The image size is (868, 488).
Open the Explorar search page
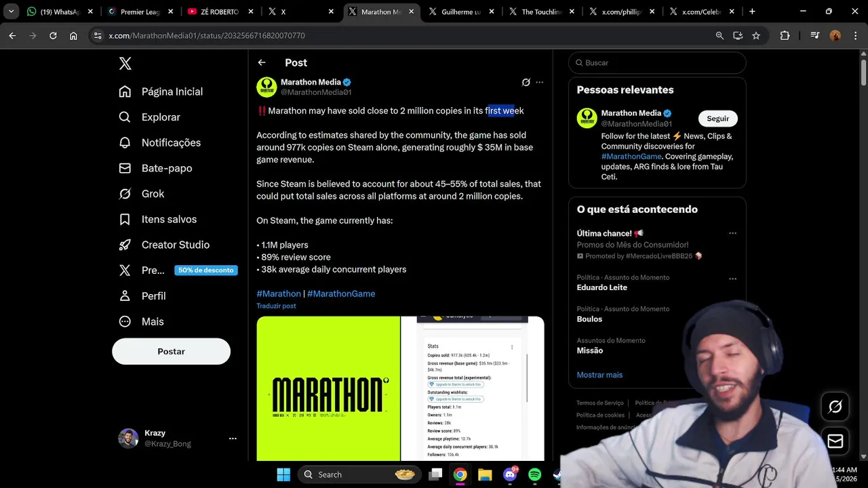point(150,117)
